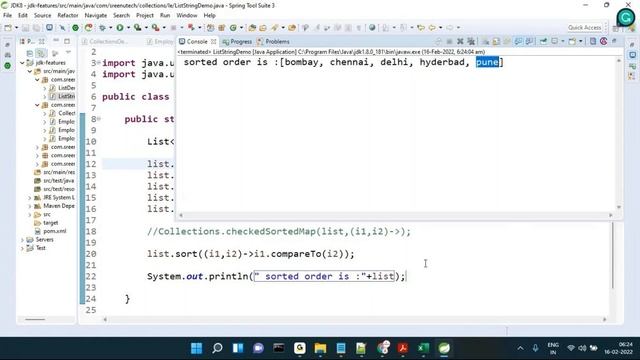The image size is (640, 360).
Task: Toggle Link with Editor in Package Explorer
Action: click(x=41, y=53)
